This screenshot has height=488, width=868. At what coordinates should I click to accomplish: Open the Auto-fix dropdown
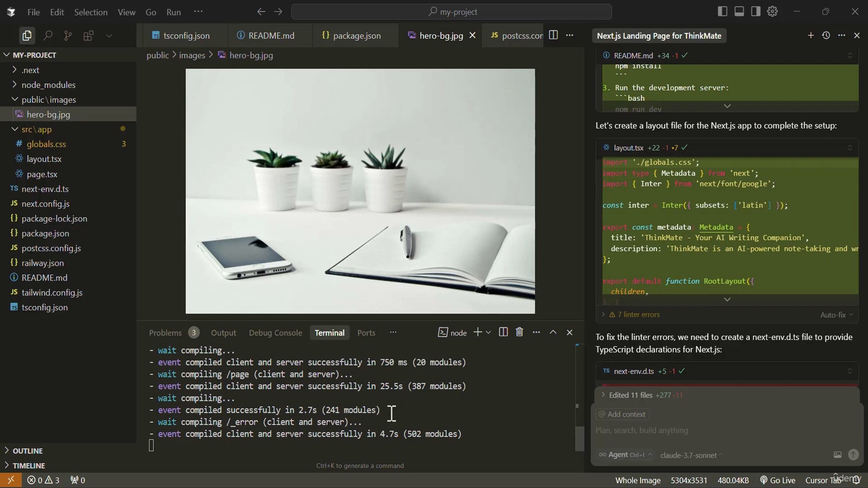[x=837, y=315]
